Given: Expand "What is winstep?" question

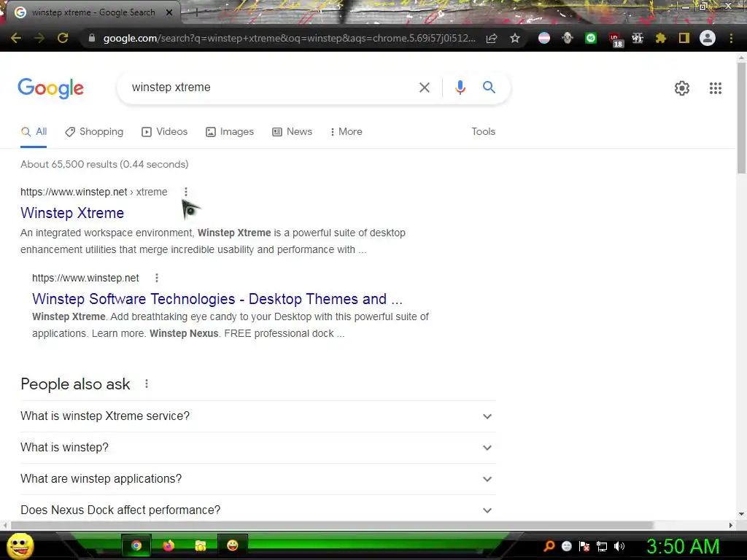Looking at the screenshot, I should click(258, 448).
